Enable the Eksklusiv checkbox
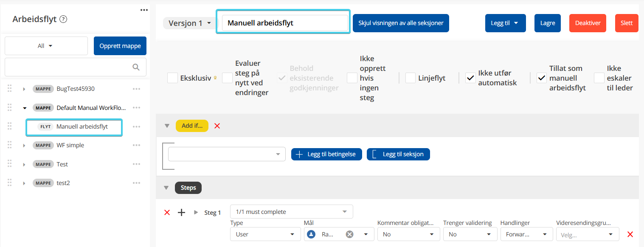Viewport: 644px width, 247px height. (172, 78)
